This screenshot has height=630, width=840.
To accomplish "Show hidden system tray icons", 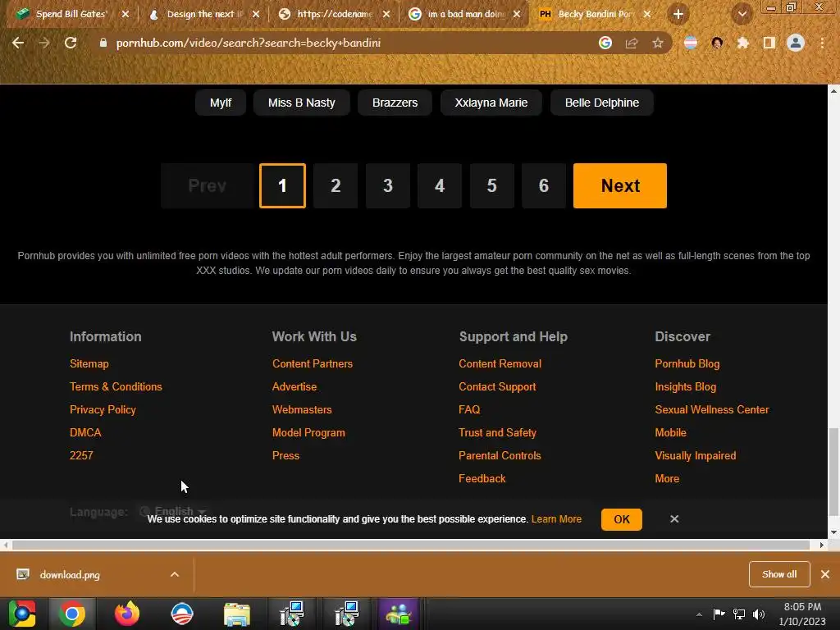I will tap(699, 614).
